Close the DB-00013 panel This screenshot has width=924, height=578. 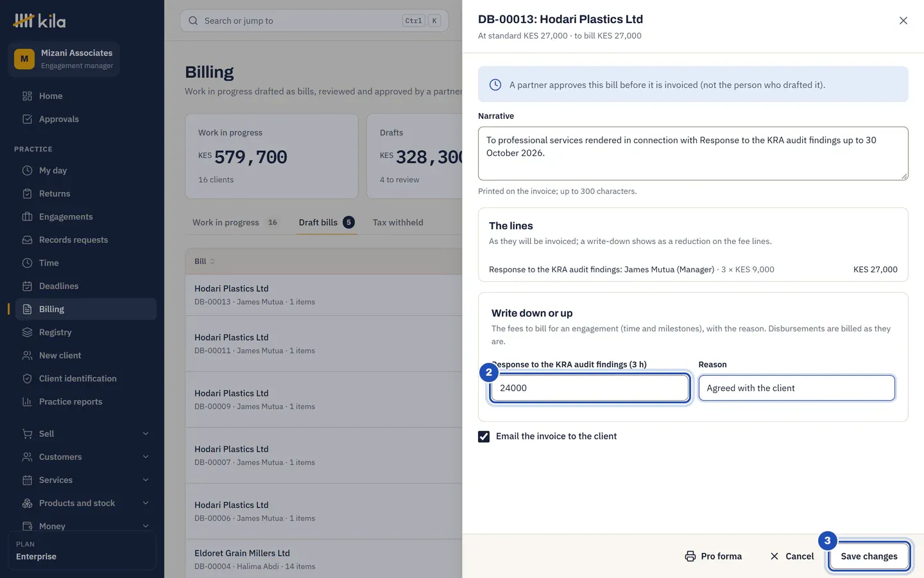903,21
